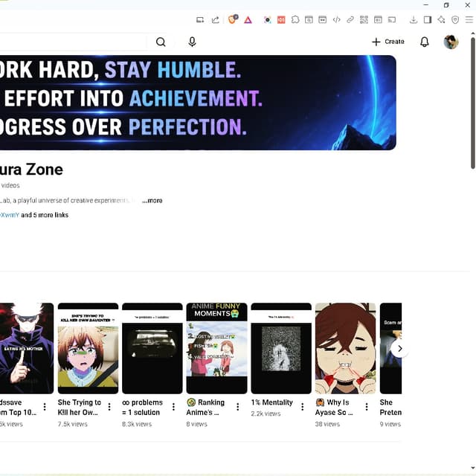Screen dimensions: 476x476
Task: Click the red extension icon in toolbar
Action: pyautogui.click(x=281, y=20)
